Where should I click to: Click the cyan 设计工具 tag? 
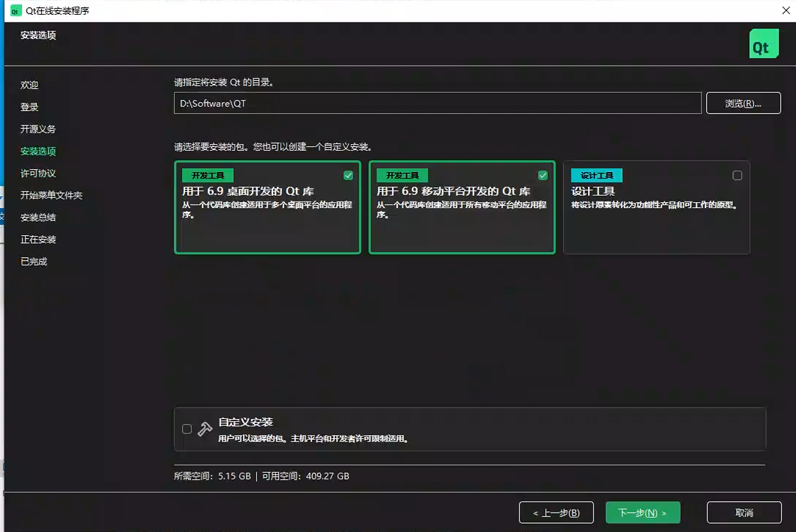pyautogui.click(x=596, y=176)
